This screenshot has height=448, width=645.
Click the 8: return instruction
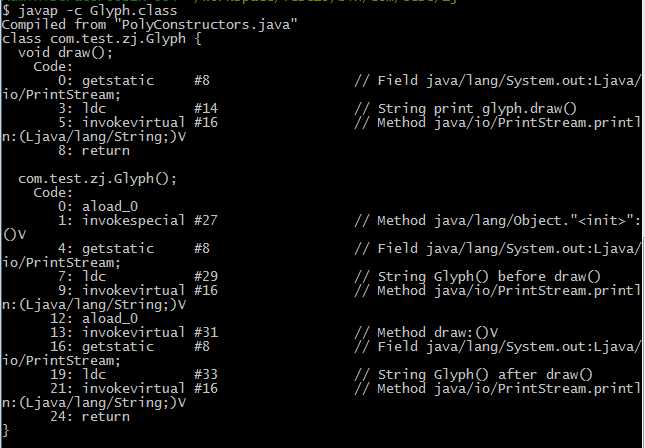tap(94, 151)
